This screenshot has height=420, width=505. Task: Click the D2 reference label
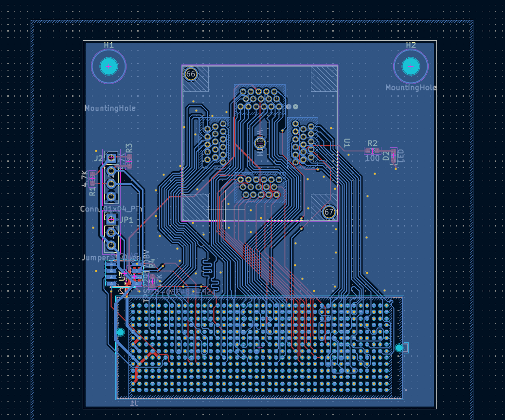[x=386, y=156]
